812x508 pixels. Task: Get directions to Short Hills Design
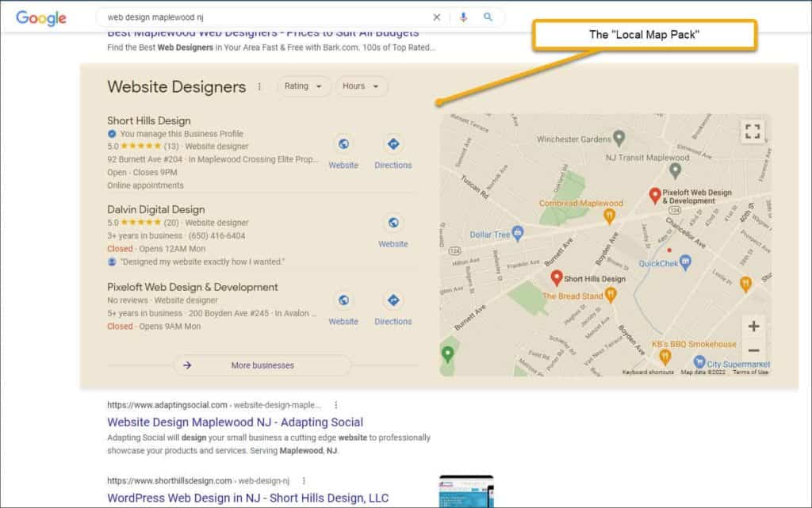393,144
